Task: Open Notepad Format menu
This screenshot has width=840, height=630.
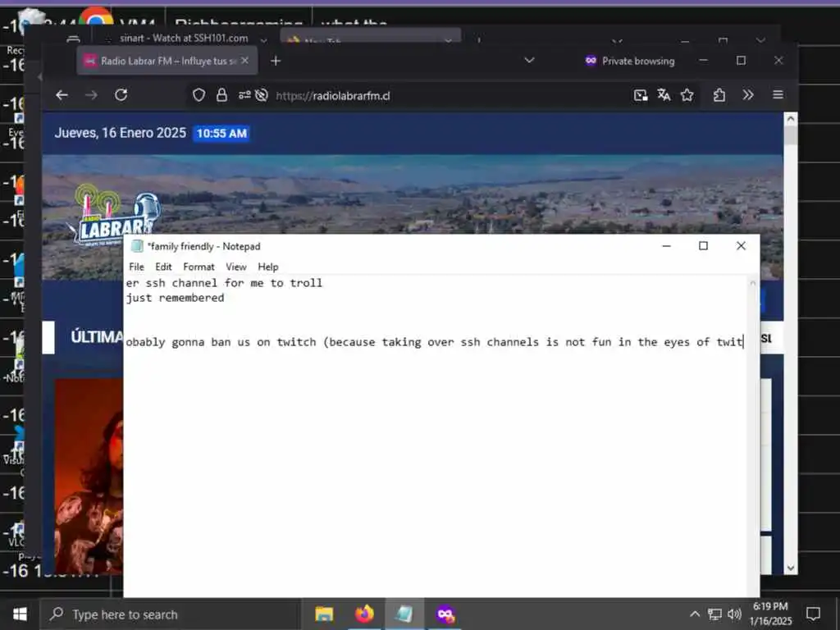Action: pos(199,267)
